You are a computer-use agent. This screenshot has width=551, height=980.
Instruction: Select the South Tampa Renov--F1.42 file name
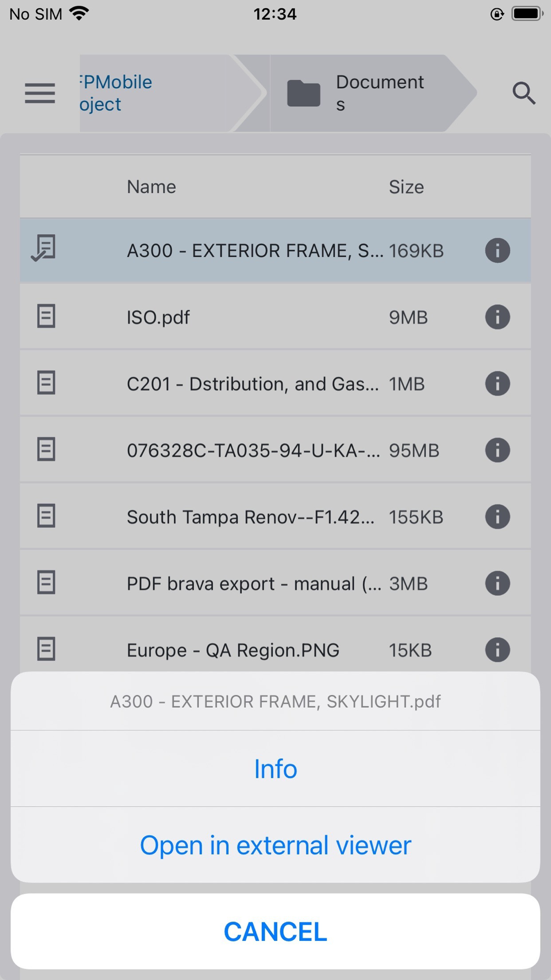click(251, 517)
